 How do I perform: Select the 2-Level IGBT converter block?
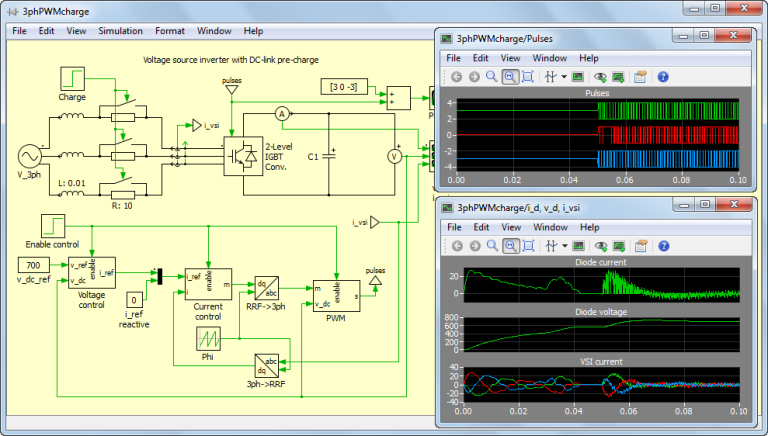click(x=242, y=157)
